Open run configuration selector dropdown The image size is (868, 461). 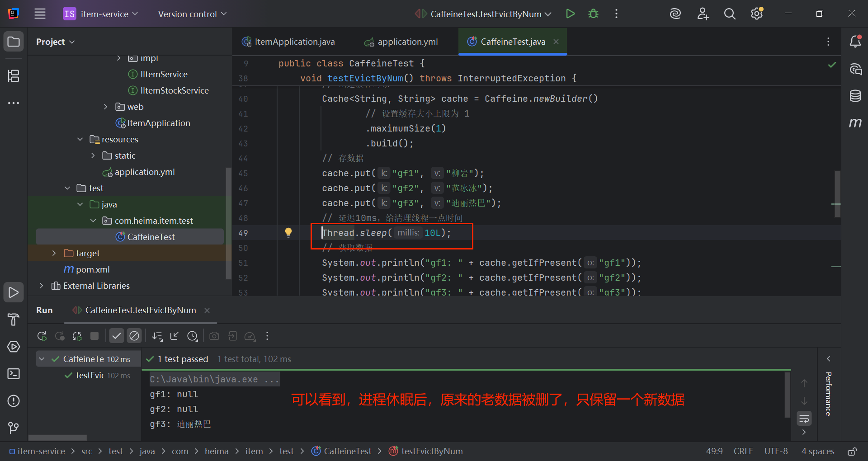483,14
